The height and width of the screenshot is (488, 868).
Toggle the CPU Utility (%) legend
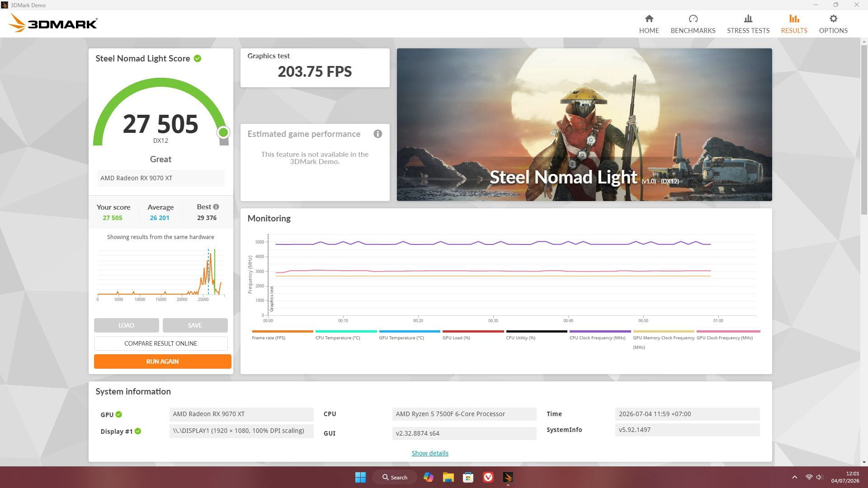click(x=536, y=335)
